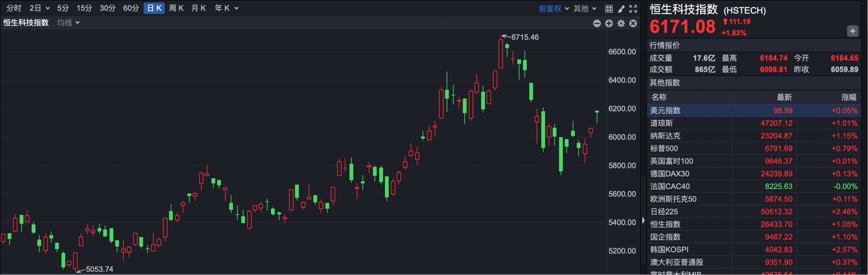Image resolution: width=868 pixels, height=275 pixels.
Task: Open the 均线 moving average dropdown
Action: (x=68, y=23)
